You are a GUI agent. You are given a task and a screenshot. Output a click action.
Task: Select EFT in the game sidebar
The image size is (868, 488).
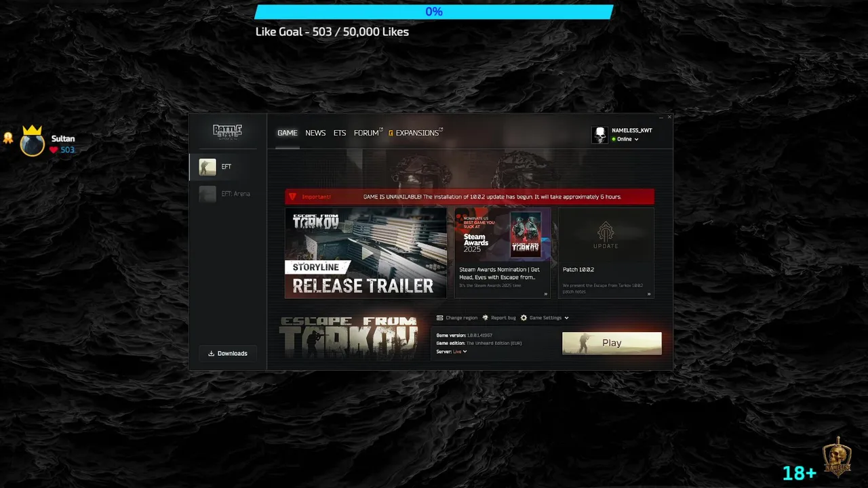(228, 167)
